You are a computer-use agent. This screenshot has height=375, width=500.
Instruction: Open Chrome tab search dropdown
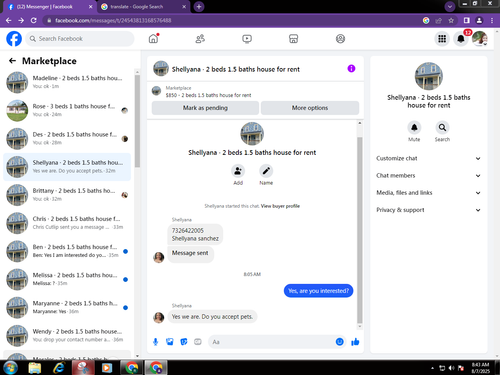(450, 6)
